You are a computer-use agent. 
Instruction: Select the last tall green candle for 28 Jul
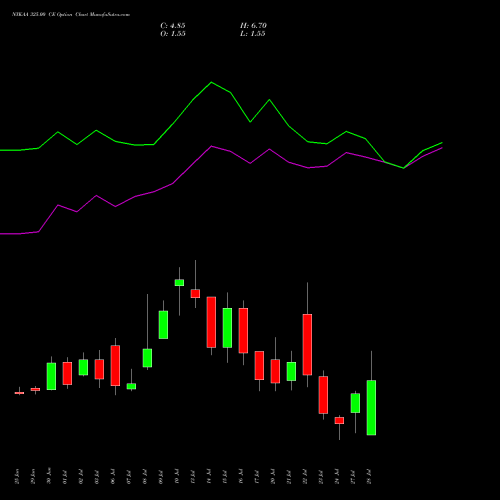(x=371, y=407)
